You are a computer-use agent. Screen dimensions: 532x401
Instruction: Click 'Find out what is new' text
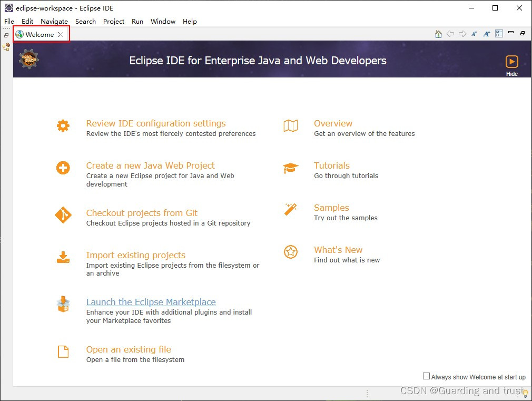pyautogui.click(x=347, y=260)
